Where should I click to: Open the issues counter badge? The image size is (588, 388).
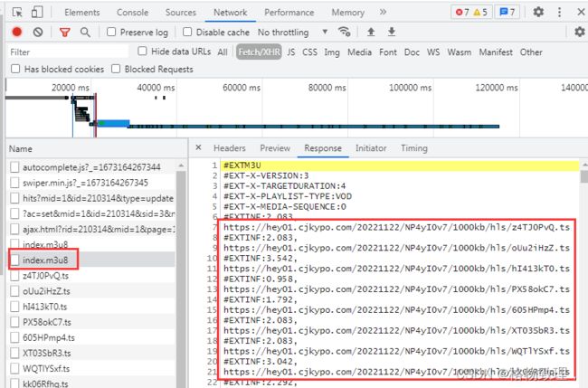(507, 13)
